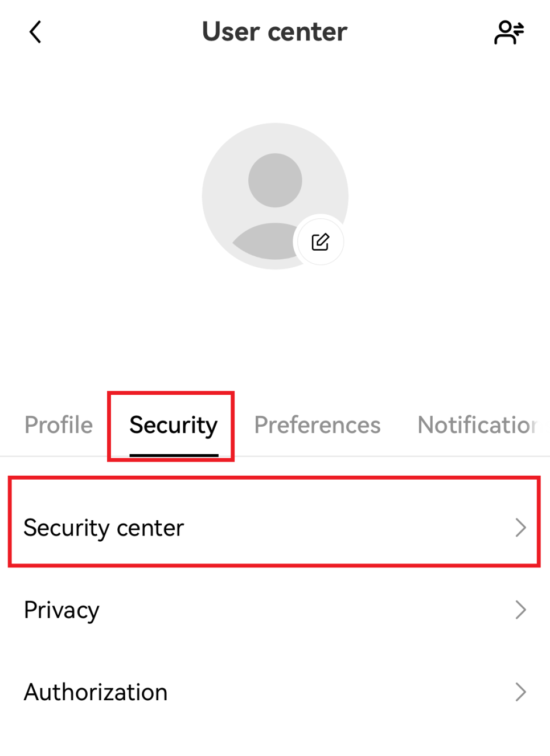Expand Security center via its chevron
Viewport: 550px width, 756px height.
[x=520, y=528]
